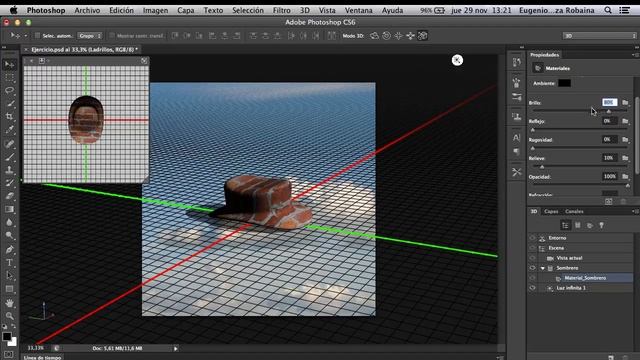Open the 3D workspace dropdown

[599, 36]
